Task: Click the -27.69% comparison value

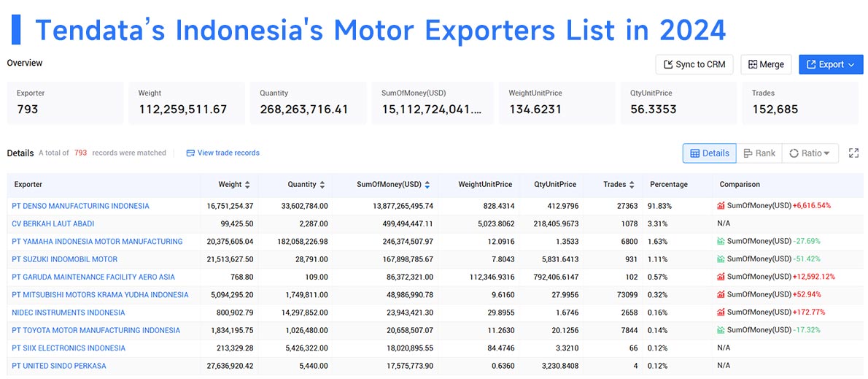Action: coord(806,241)
